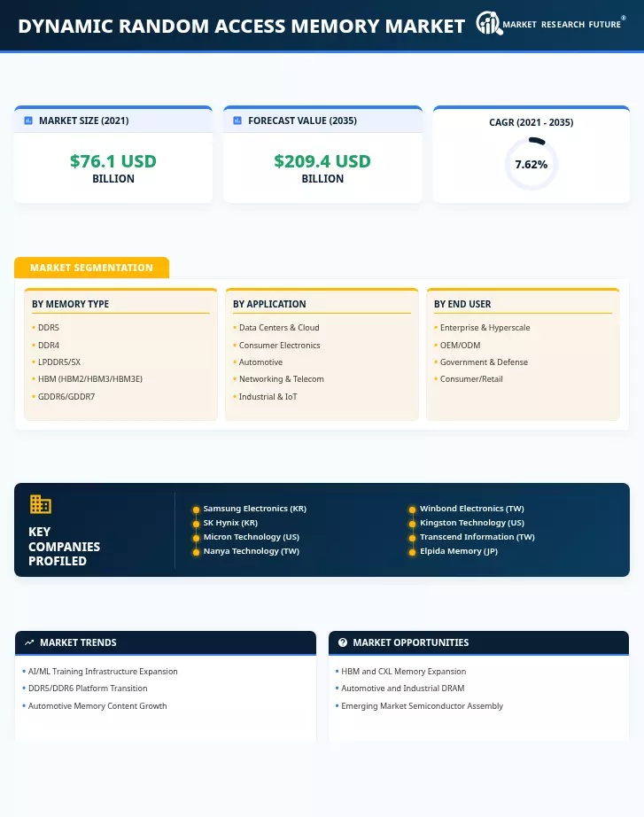644x817 pixels.
Task: Click Winbond Electronics (TW) company
Action: [x=471, y=508]
